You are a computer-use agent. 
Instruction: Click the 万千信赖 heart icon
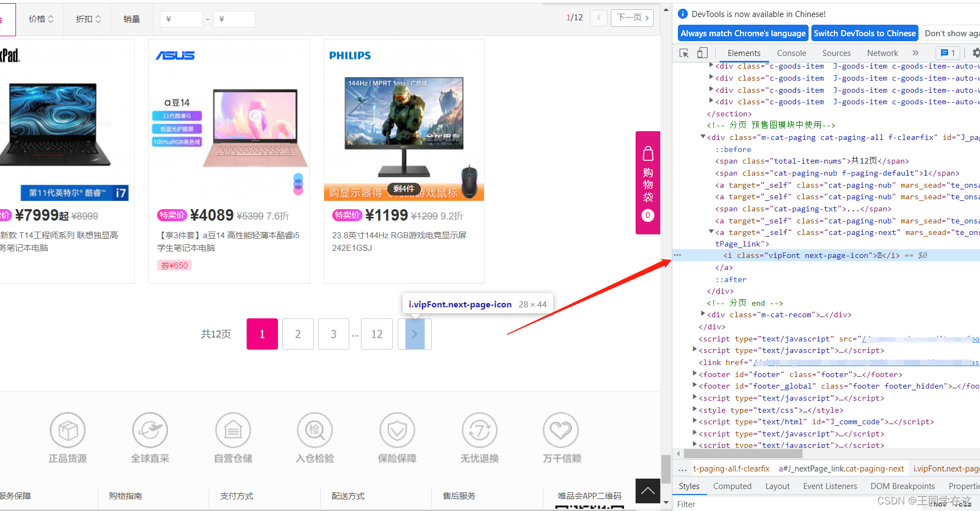pos(561,430)
